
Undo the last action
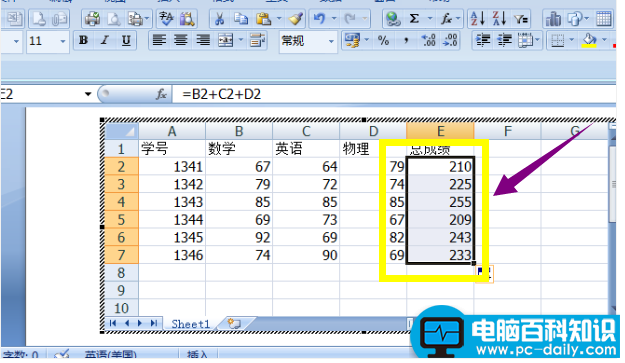(x=319, y=18)
